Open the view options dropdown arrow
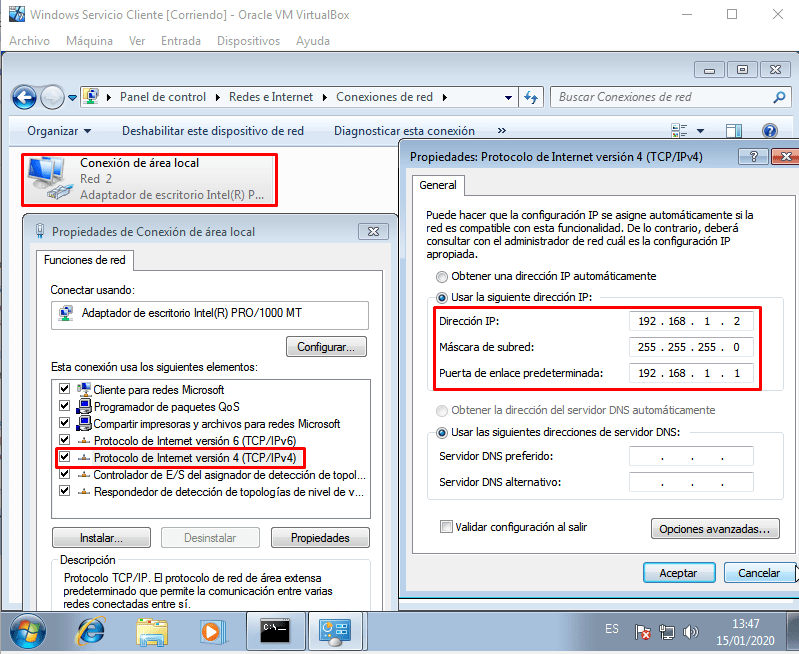799x654 pixels. tap(700, 131)
